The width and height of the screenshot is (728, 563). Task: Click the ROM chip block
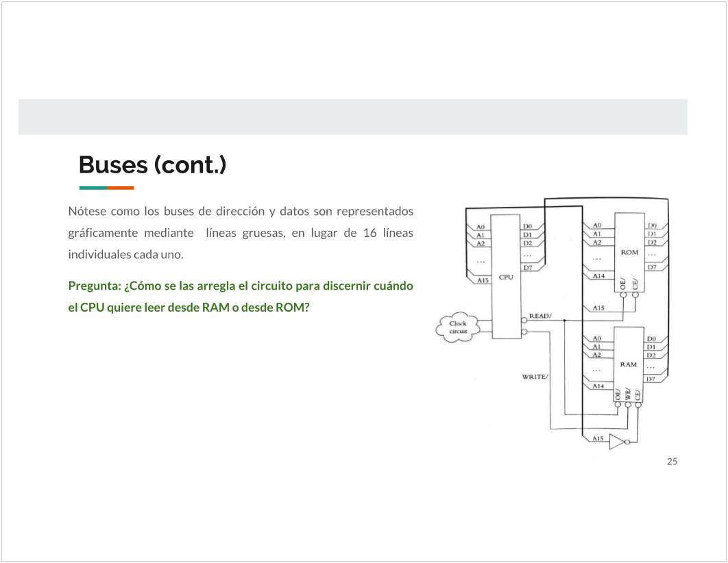tap(629, 252)
